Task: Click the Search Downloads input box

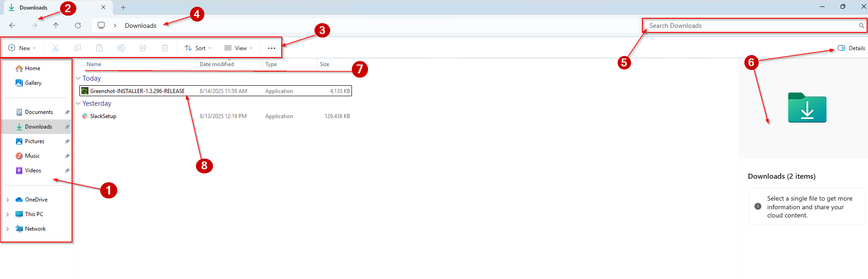Action: point(754,26)
